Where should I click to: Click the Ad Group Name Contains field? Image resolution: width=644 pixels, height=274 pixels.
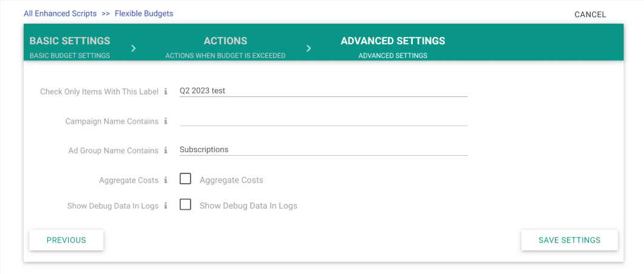click(x=324, y=149)
